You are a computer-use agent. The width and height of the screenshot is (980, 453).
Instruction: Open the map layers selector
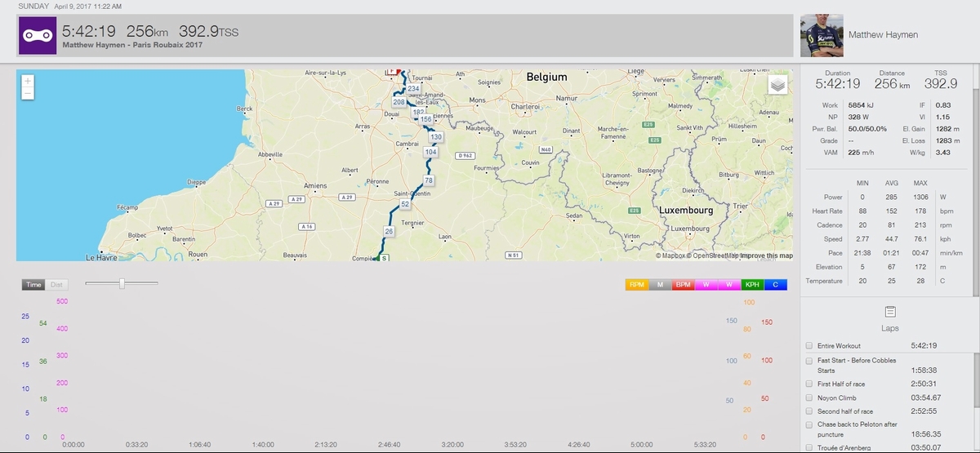(x=777, y=85)
